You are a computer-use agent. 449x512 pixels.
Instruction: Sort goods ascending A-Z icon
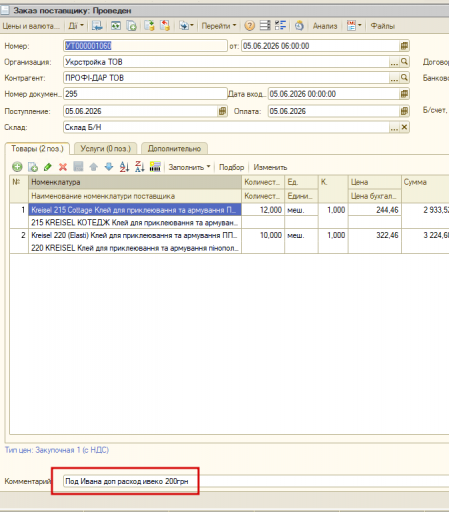pyautogui.click(x=124, y=167)
